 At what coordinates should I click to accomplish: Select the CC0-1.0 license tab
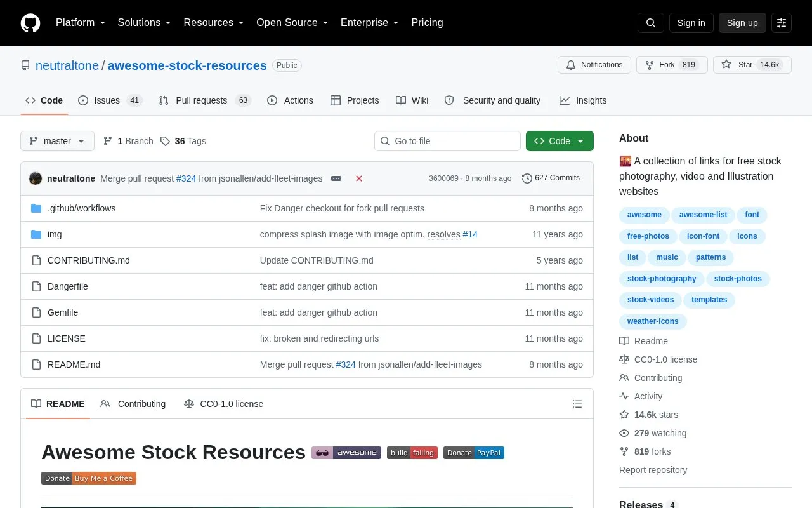(x=223, y=404)
